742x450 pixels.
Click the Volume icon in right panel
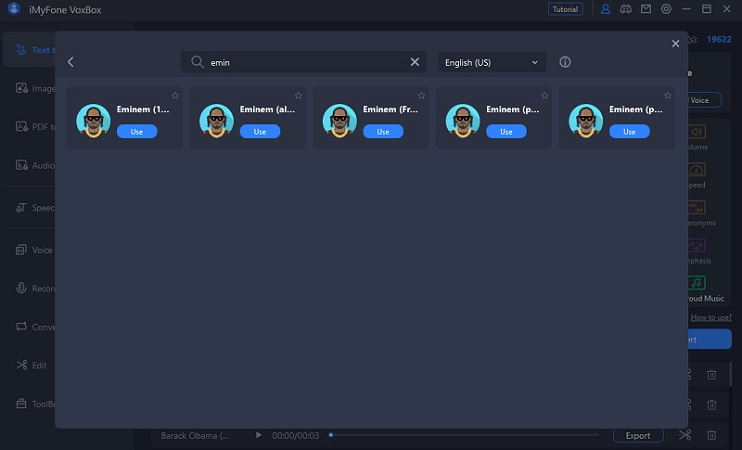coord(697,132)
